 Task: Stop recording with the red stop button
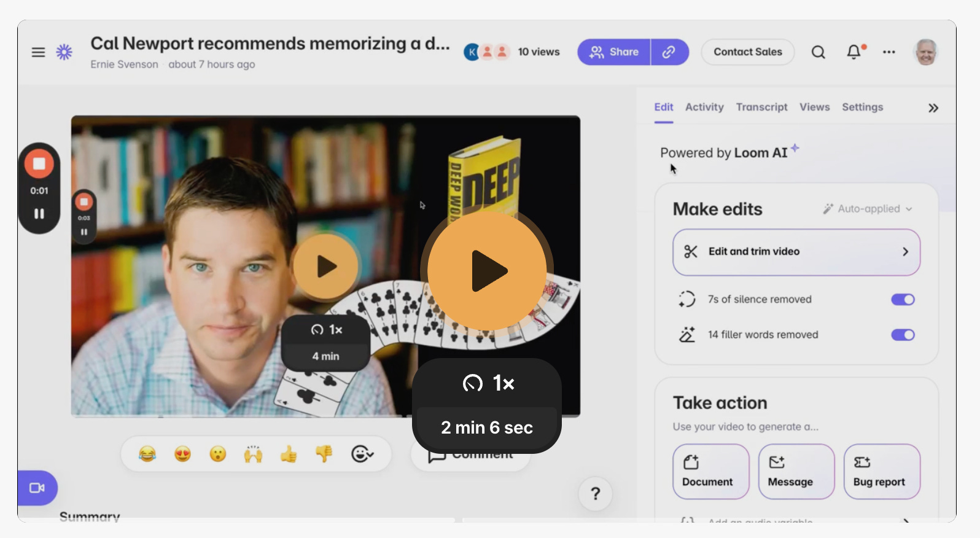[39, 164]
